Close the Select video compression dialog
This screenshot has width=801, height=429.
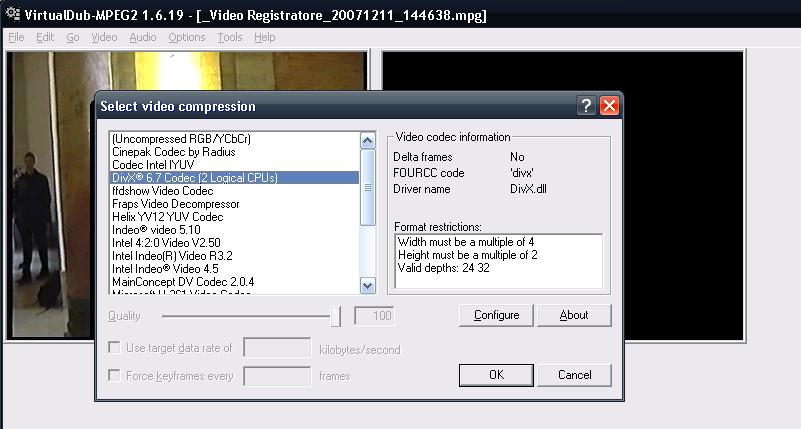click(609, 106)
